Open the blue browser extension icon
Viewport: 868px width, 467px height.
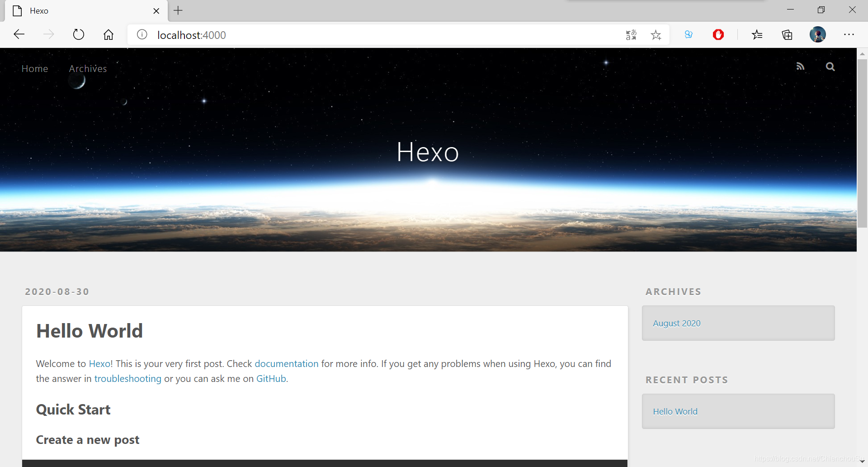click(x=689, y=34)
